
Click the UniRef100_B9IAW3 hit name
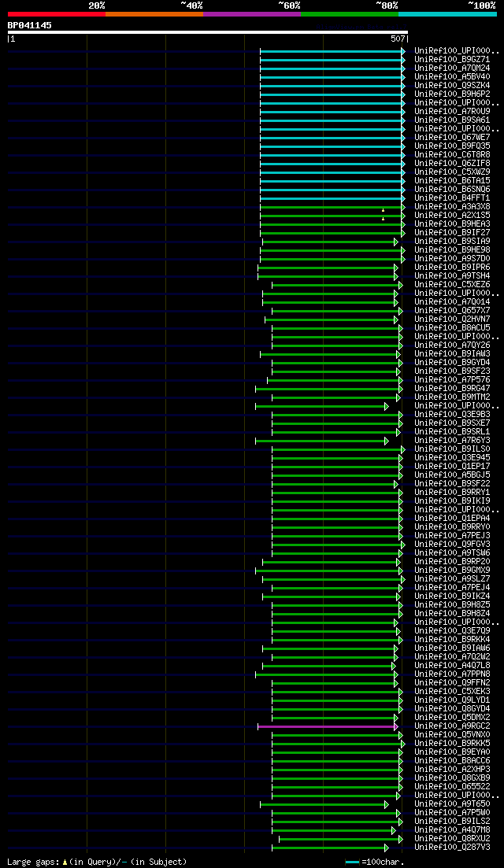[x=452, y=354]
